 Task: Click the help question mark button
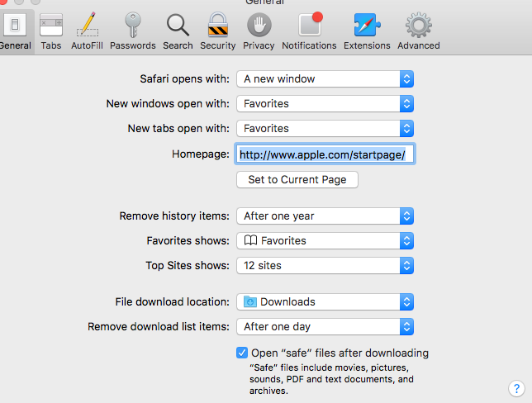(x=516, y=388)
